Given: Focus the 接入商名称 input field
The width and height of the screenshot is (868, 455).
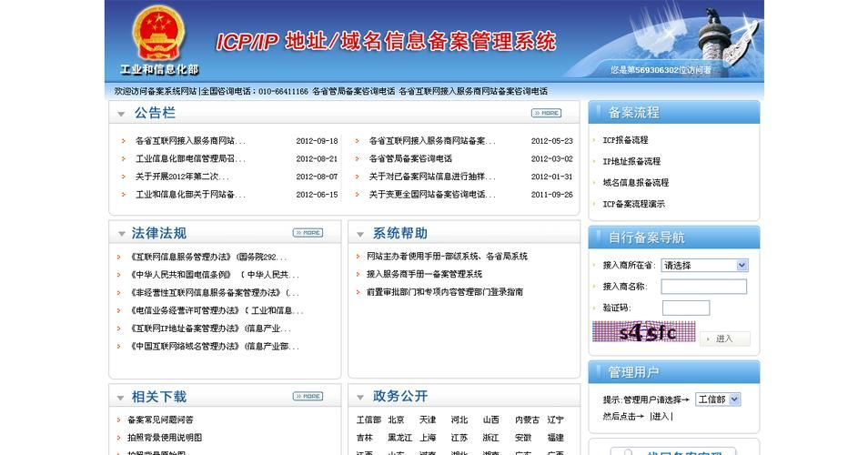Looking at the screenshot, I should 703,286.
